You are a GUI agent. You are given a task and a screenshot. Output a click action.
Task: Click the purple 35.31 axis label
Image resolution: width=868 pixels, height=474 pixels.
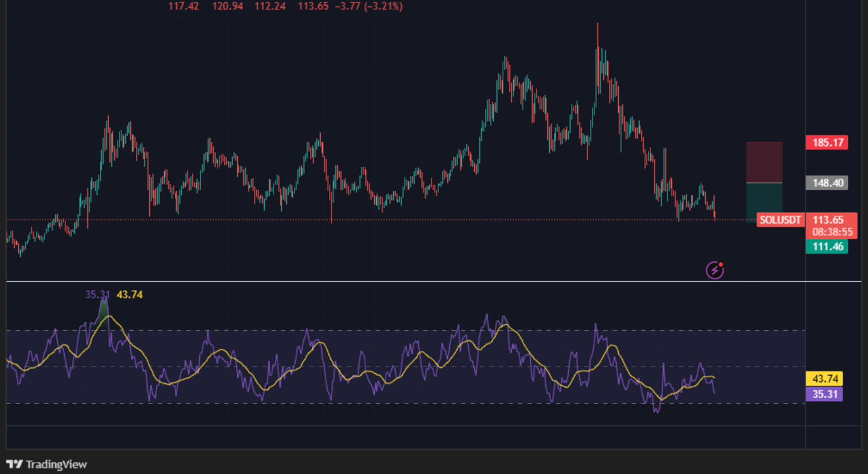pyautogui.click(x=823, y=395)
